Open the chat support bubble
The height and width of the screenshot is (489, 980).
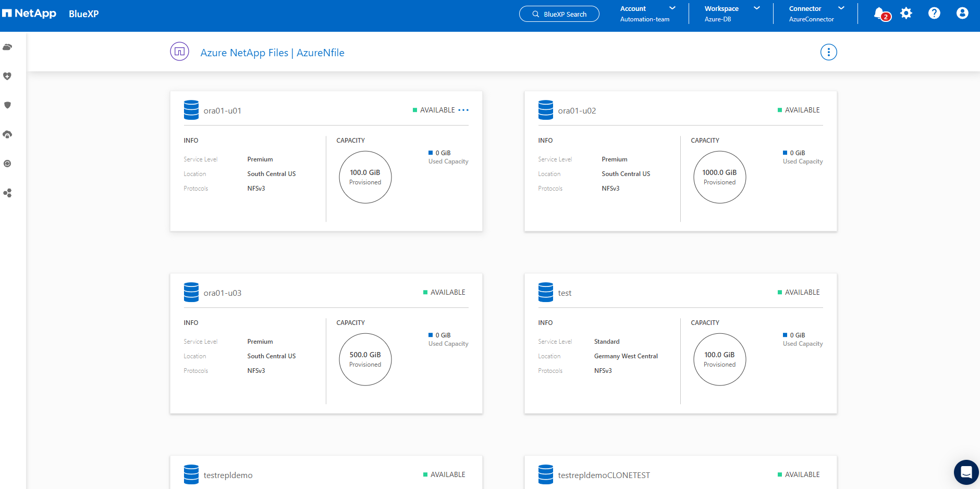pos(966,472)
